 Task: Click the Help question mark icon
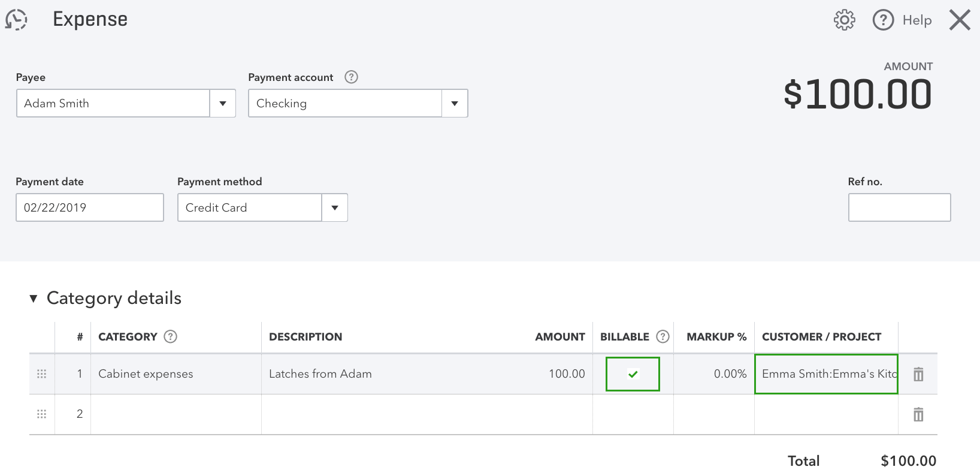(883, 20)
